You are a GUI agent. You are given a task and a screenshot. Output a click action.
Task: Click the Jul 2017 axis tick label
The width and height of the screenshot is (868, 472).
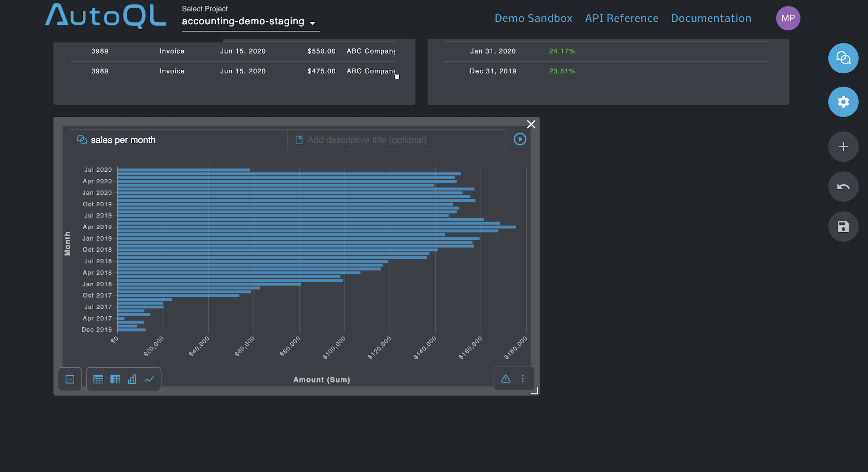pyautogui.click(x=98, y=307)
